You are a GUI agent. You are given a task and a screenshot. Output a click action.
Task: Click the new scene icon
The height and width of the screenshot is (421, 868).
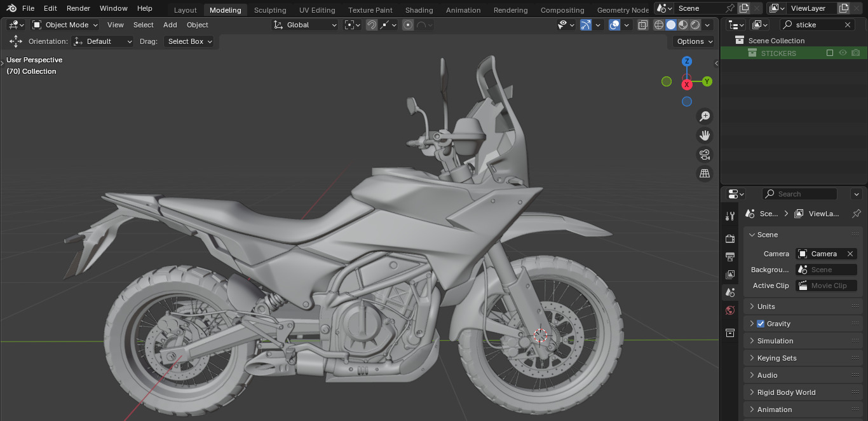[744, 8]
